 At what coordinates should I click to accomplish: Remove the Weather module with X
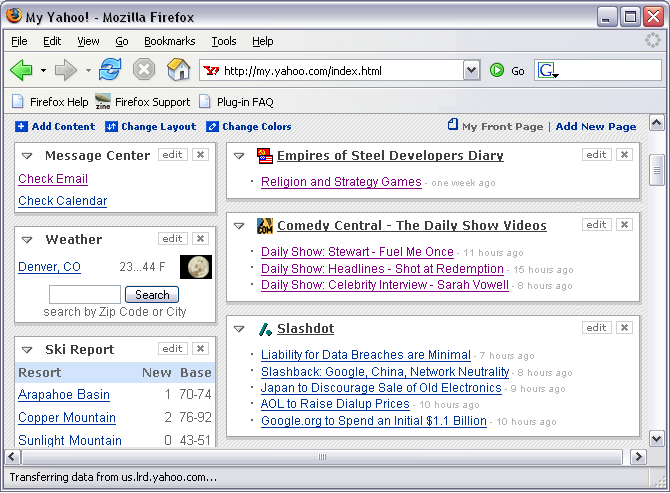coord(200,238)
